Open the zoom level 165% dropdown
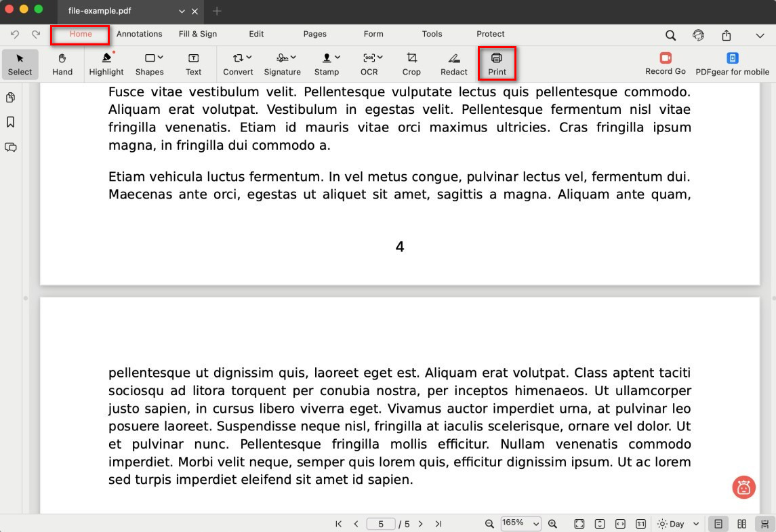776x532 pixels. 520,523
